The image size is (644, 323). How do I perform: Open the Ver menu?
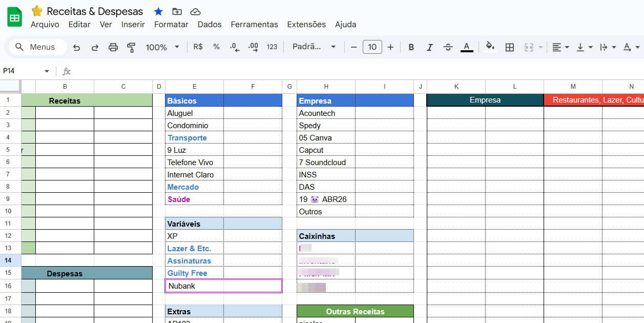pos(106,25)
